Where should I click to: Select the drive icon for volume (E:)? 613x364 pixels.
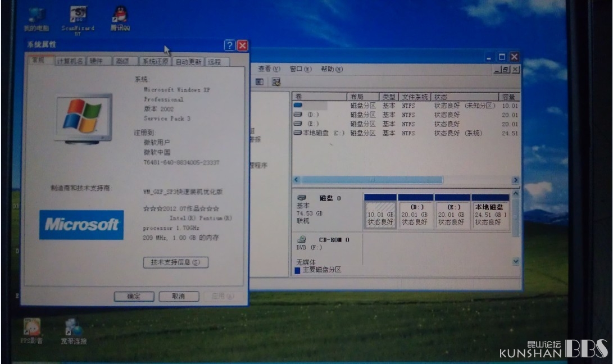(298, 124)
